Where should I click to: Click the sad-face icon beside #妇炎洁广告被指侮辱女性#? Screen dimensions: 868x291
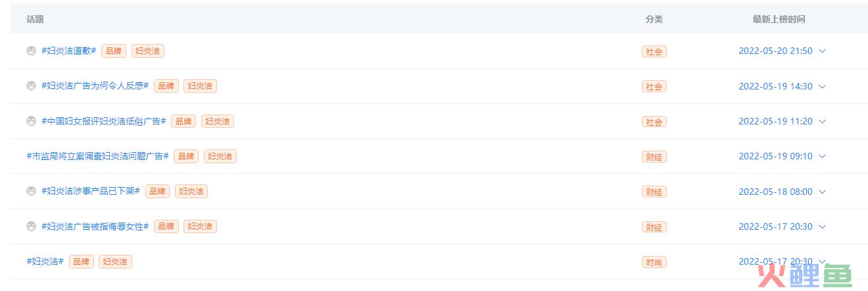click(31, 226)
